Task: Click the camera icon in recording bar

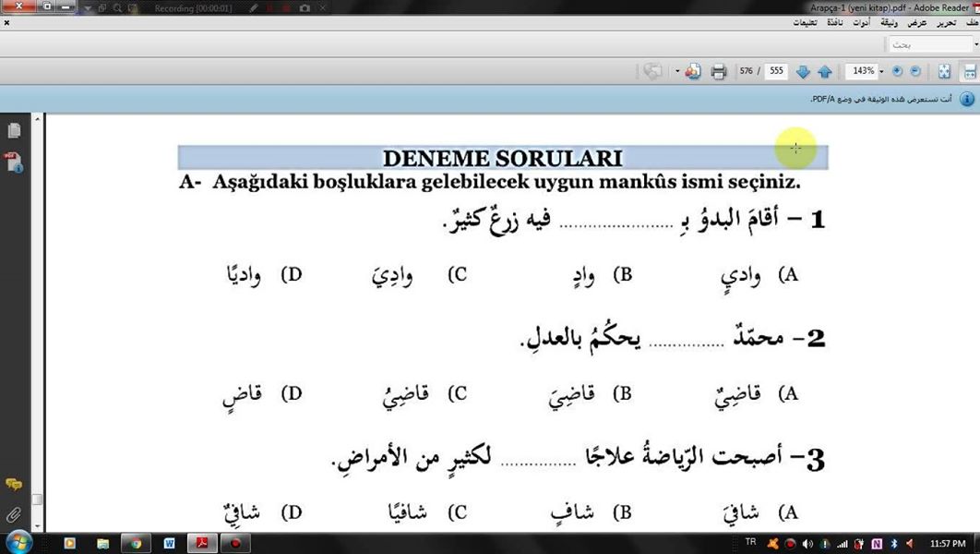Action: click(x=305, y=8)
